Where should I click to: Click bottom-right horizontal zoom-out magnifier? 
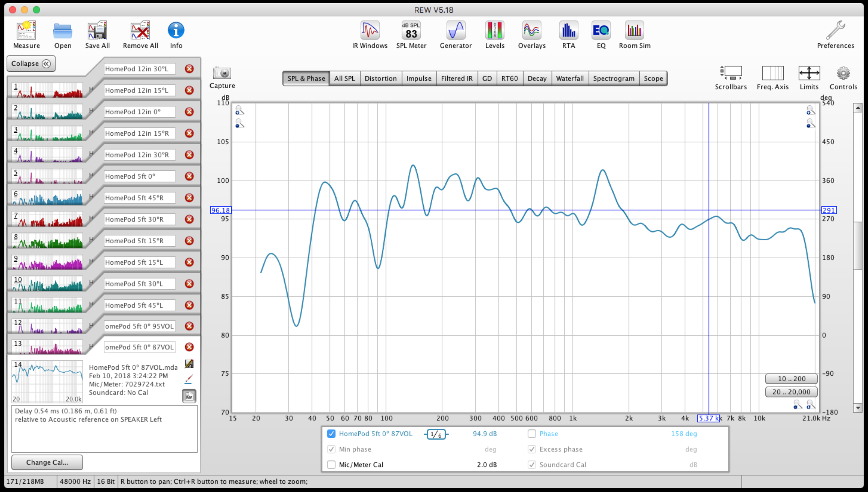(797, 404)
